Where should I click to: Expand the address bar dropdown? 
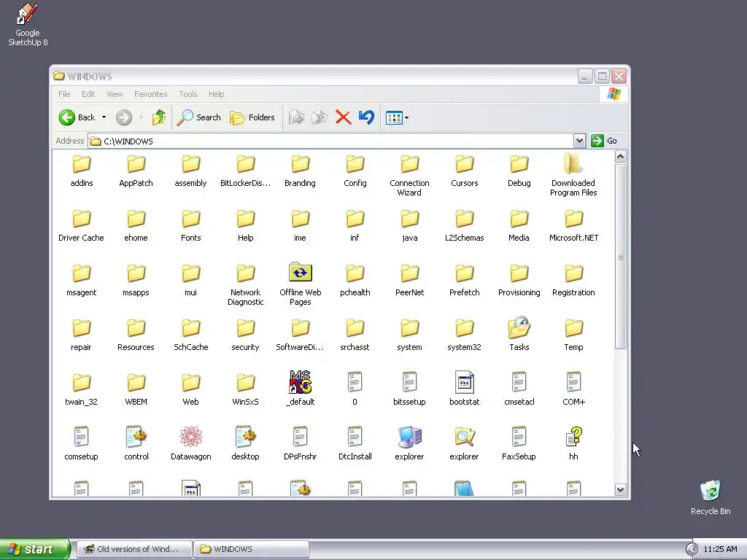(x=579, y=141)
